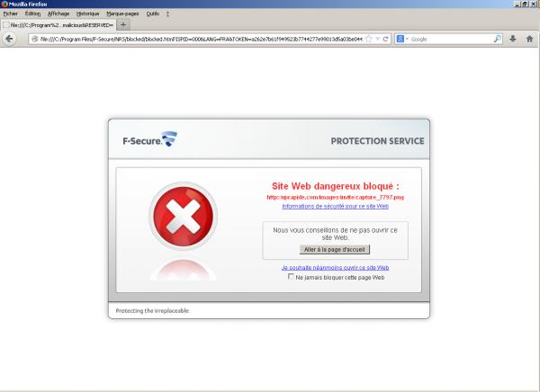Reload the page using the refresh icon

click(386, 39)
